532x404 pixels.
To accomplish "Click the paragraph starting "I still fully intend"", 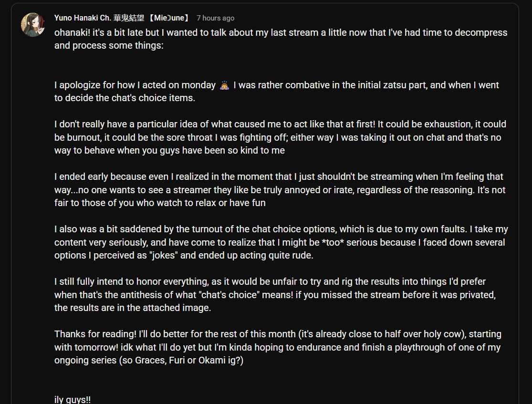I will click(275, 294).
